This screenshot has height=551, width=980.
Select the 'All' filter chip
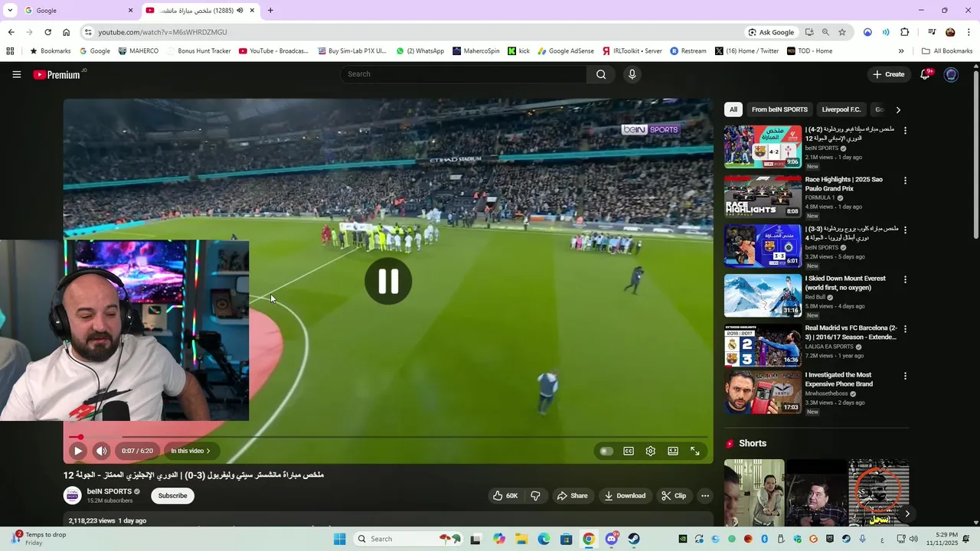click(x=733, y=109)
